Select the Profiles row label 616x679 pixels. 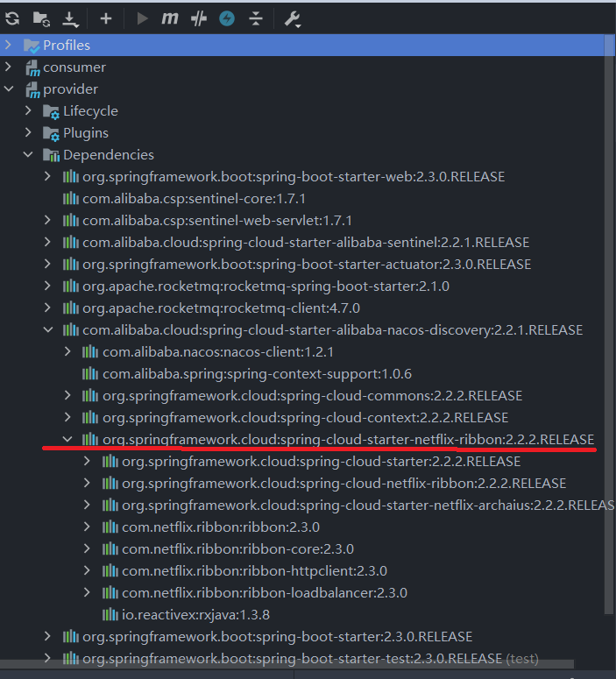coord(67,45)
